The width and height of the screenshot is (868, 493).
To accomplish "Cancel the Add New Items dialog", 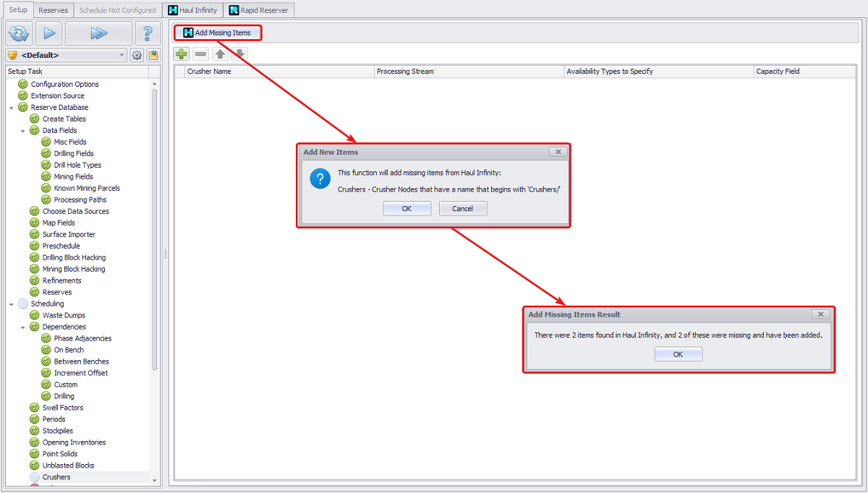I will tap(462, 208).
